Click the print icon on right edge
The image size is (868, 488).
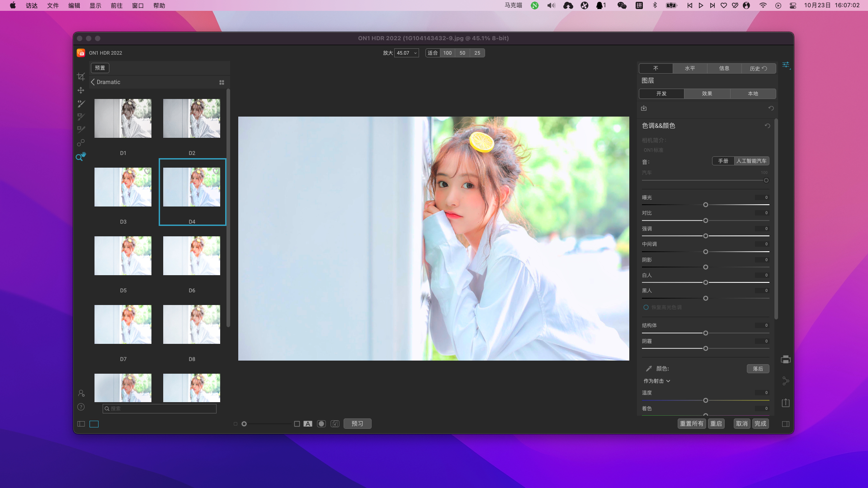(x=786, y=360)
